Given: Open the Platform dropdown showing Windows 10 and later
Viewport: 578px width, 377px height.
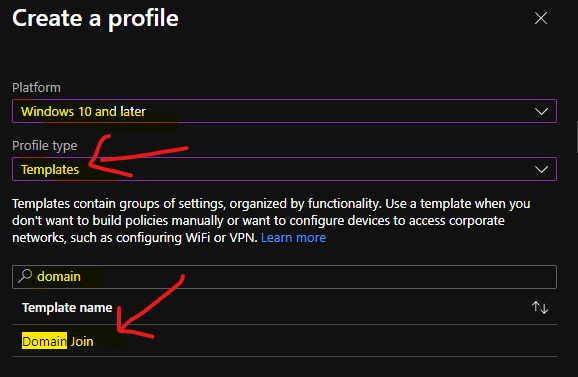Looking at the screenshot, I should click(x=284, y=111).
